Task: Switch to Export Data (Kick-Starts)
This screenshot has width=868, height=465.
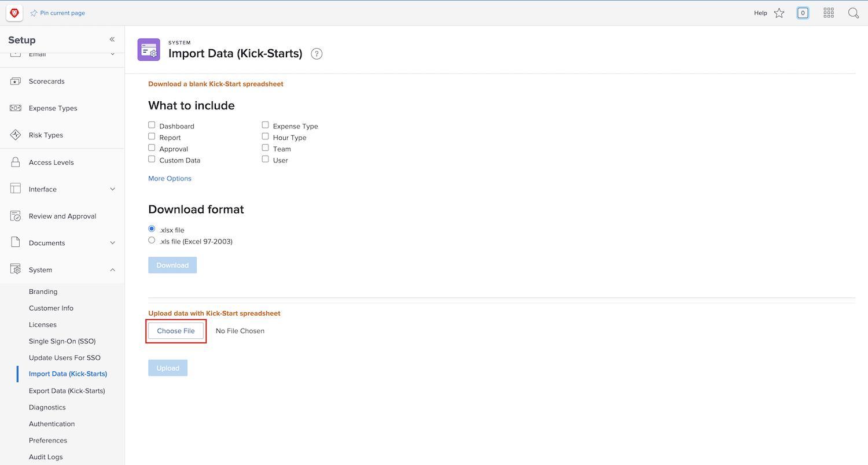Action: pos(67,390)
